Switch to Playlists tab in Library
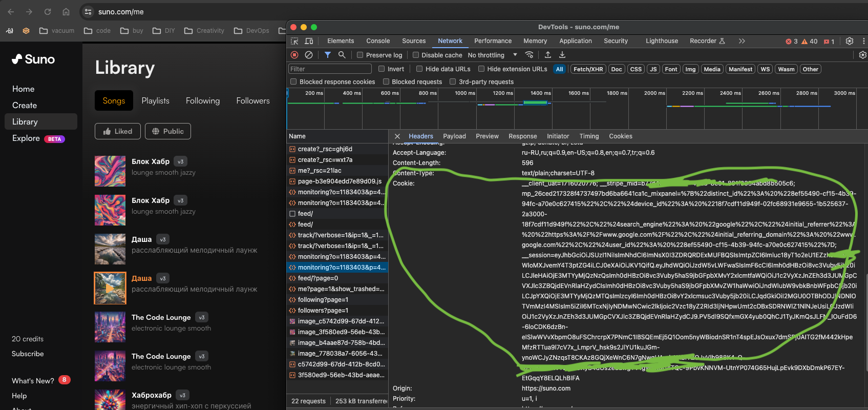 (x=155, y=100)
